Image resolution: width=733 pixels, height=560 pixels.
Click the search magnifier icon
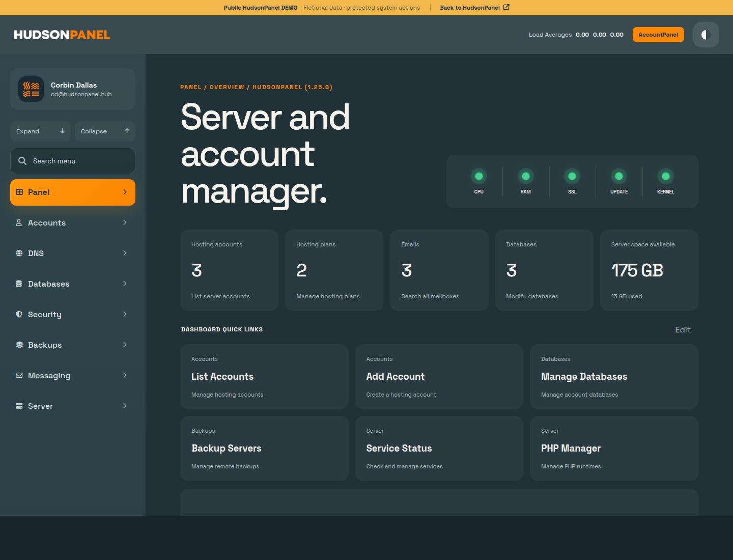[x=22, y=161]
